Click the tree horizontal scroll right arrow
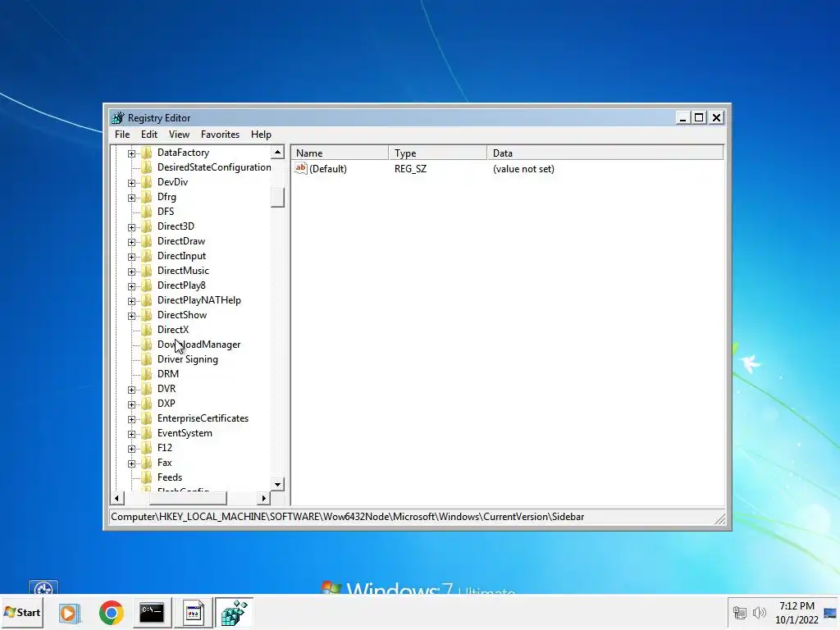Viewport: 840px width, 630px height. coord(263,498)
